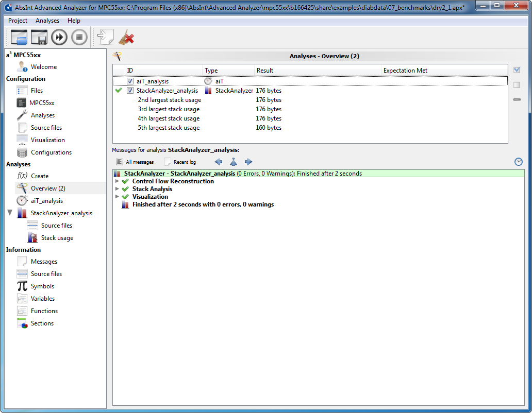Open the Analyses menu
Image resolution: width=532 pixels, height=413 pixels.
47,21
